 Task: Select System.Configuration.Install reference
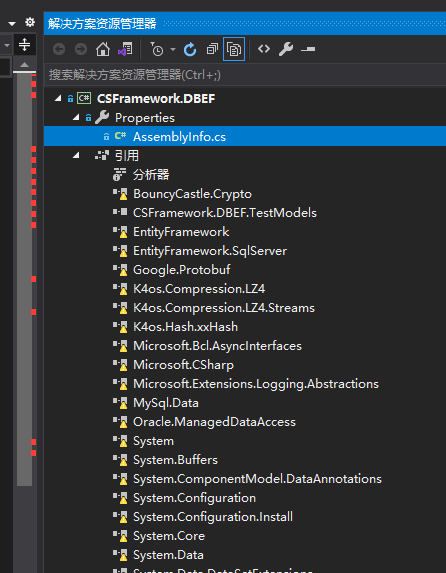213,517
